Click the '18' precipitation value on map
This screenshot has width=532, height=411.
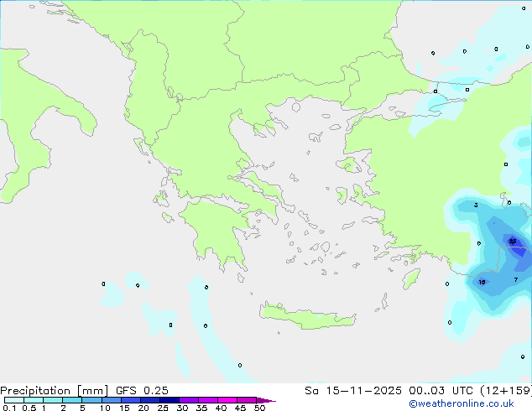pyautogui.click(x=482, y=282)
